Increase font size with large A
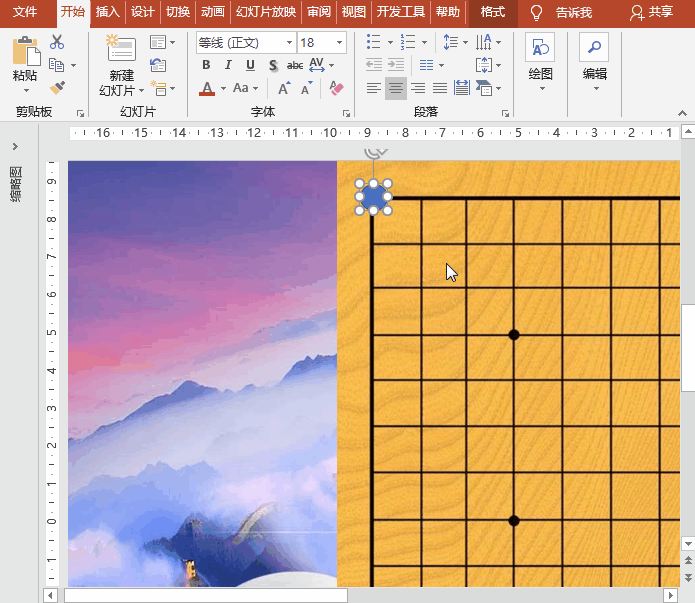The height and width of the screenshot is (603, 695). click(x=284, y=88)
